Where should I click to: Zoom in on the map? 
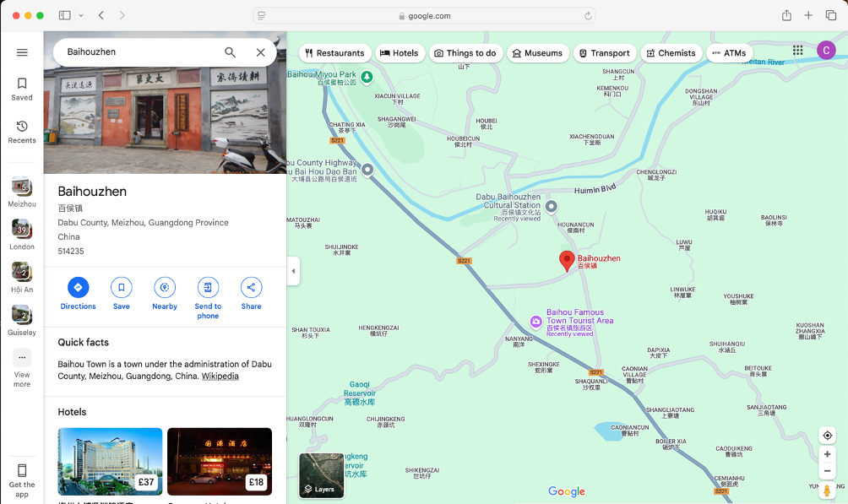[x=827, y=454]
